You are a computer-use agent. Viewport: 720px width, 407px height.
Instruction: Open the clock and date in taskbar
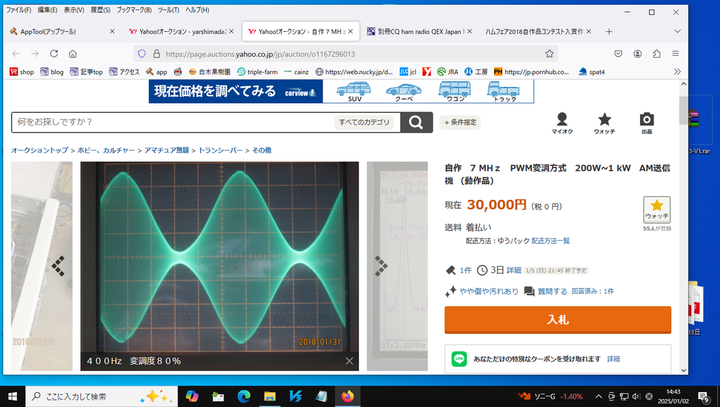[673, 396]
